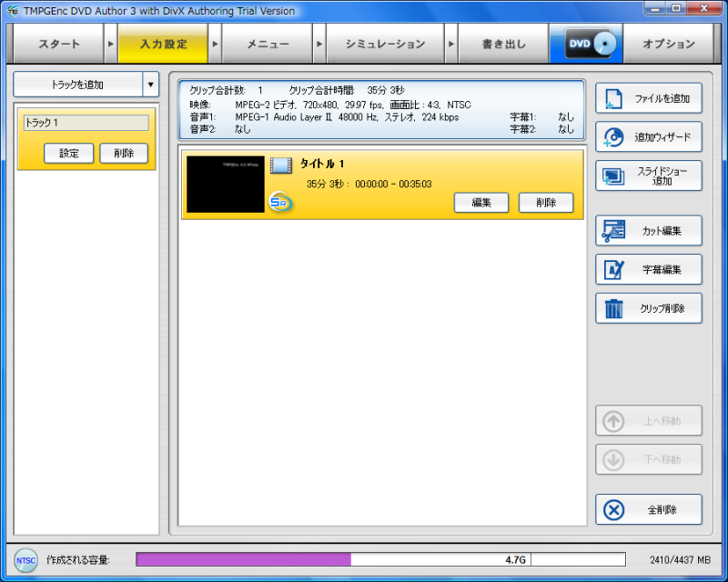Click the 音声1 MPEG-1 Audio Layer II line
The image size is (728, 582).
coord(324,117)
